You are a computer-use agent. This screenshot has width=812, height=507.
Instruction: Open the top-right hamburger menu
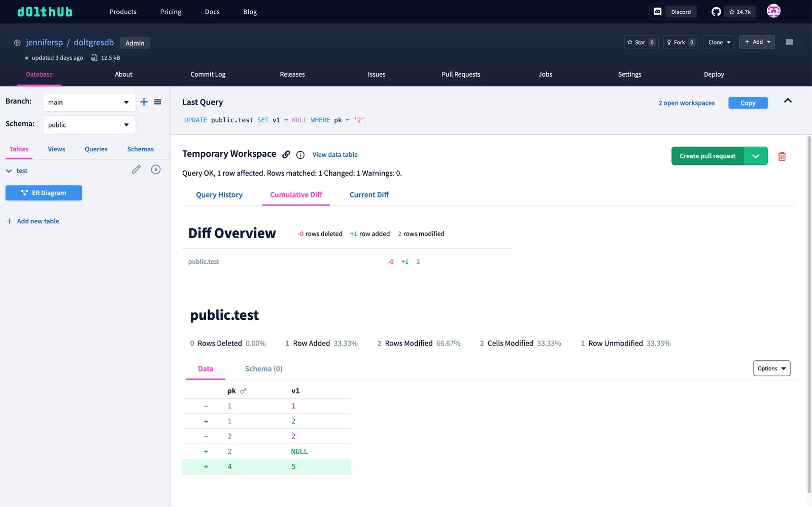click(789, 42)
